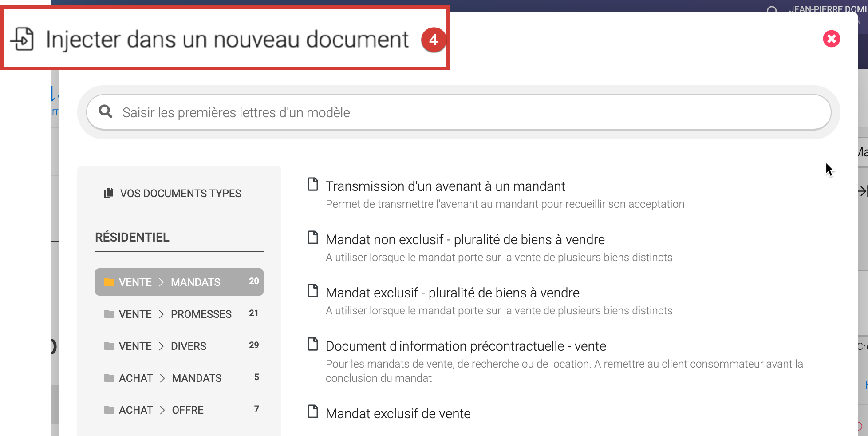Click the red badge showing 4
868x436 pixels.
[433, 40]
